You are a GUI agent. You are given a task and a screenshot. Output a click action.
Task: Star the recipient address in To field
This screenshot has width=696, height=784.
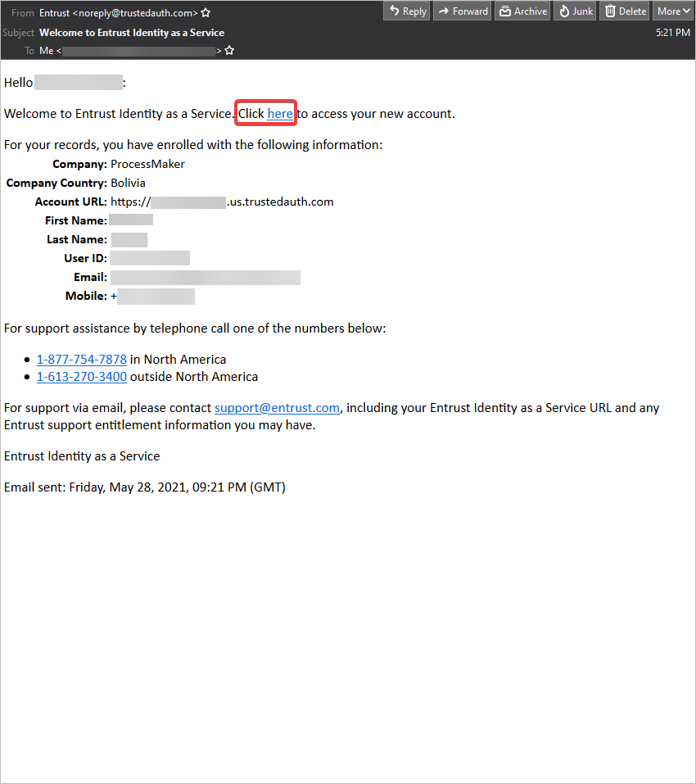(x=230, y=51)
